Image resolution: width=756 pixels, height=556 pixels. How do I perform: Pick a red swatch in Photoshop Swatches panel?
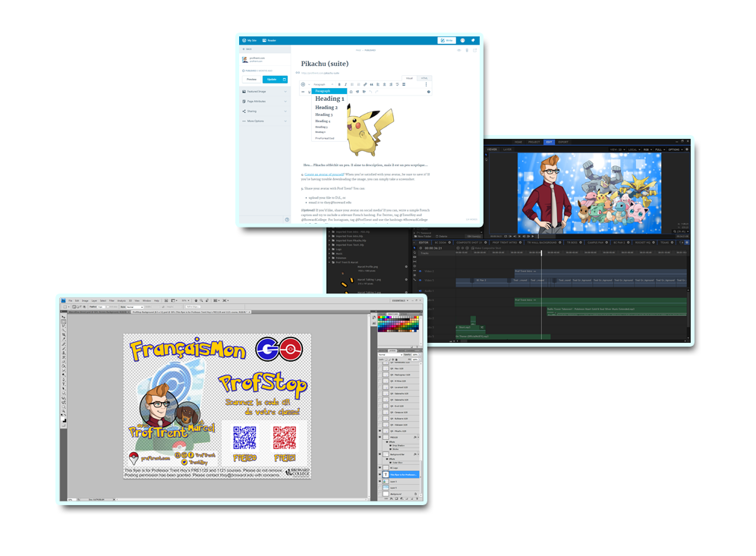(380, 319)
